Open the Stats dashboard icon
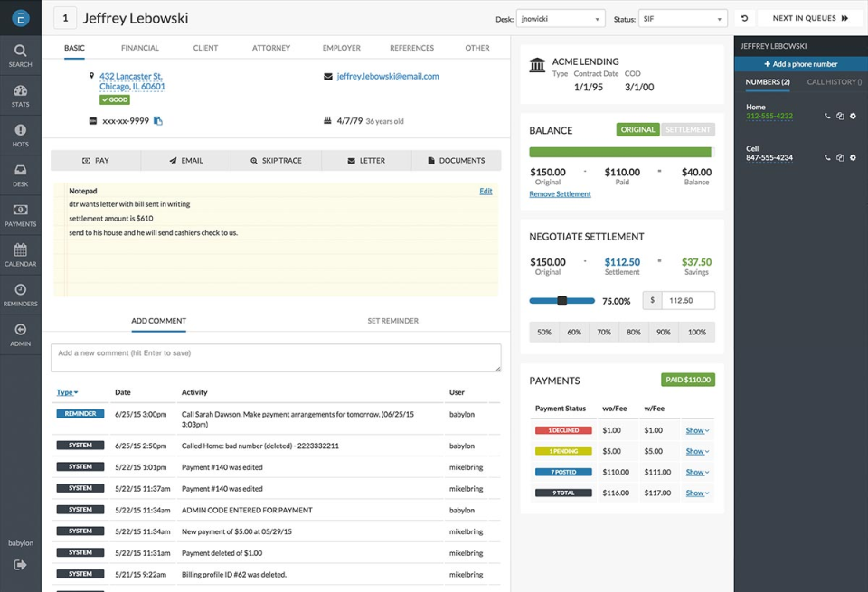This screenshot has height=592, width=868. point(20,95)
